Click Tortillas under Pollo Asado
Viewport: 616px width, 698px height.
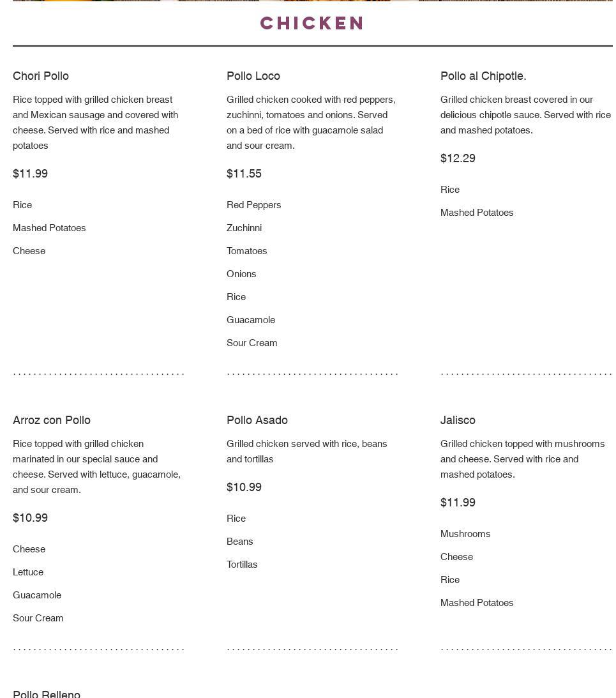[x=242, y=565]
